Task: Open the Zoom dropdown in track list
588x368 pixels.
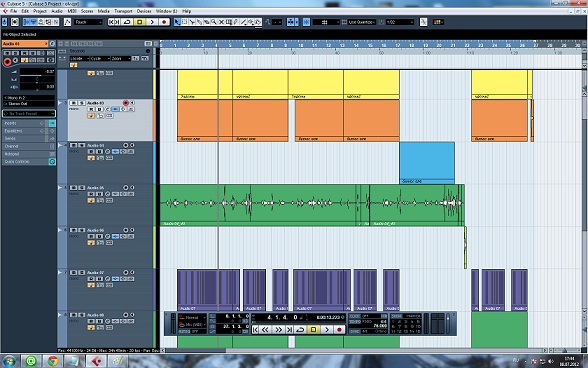Action: [x=120, y=59]
